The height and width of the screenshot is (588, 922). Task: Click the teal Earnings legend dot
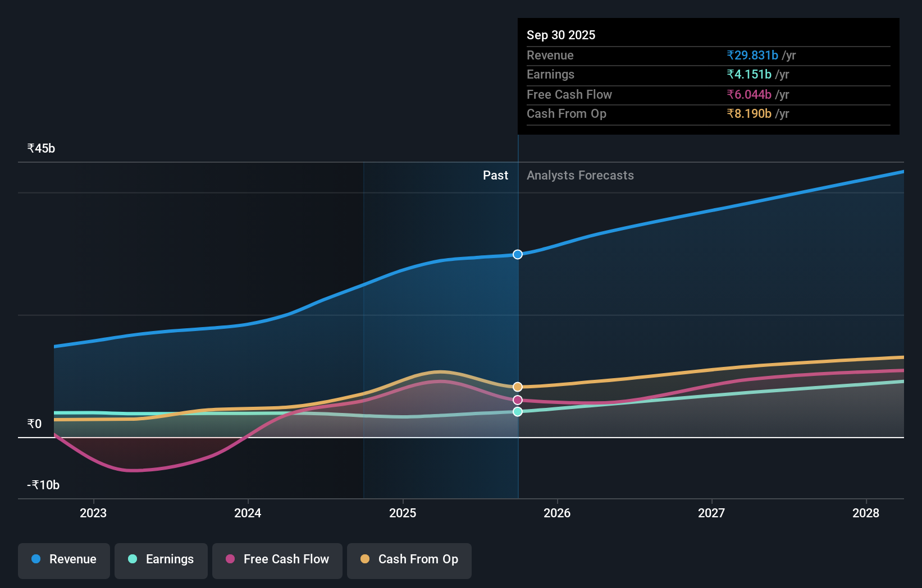pyautogui.click(x=132, y=559)
